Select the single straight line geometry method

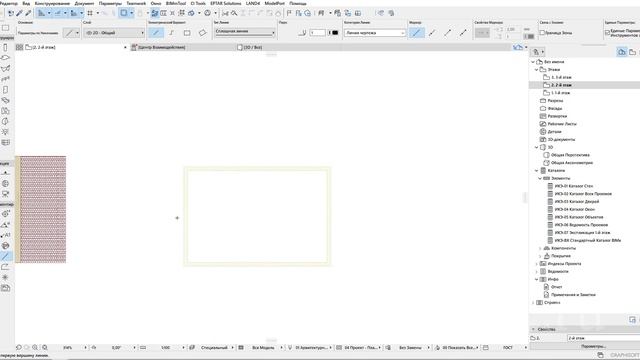[156, 33]
